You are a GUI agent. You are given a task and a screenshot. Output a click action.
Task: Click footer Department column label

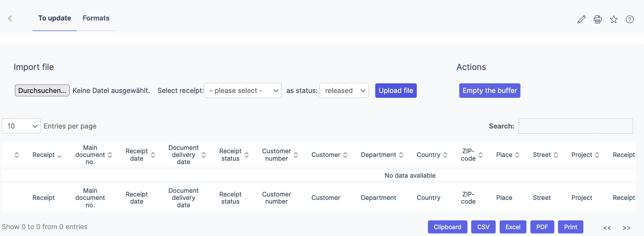pos(378,198)
